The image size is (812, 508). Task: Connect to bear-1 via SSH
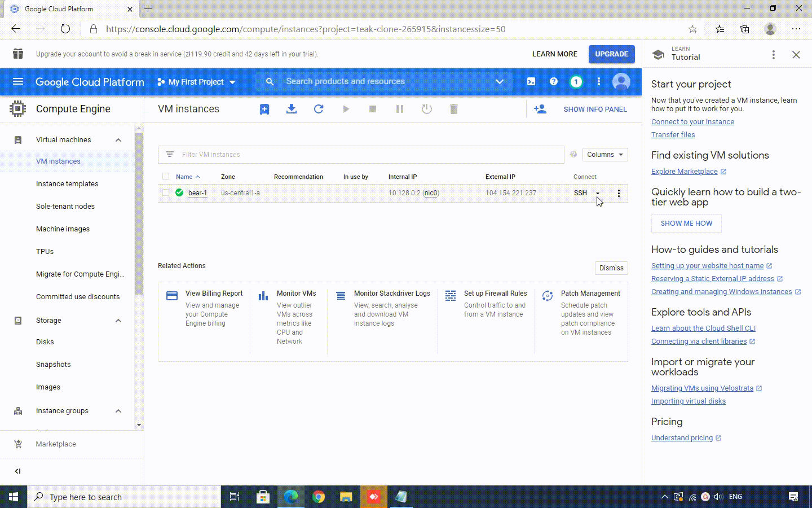[x=580, y=193]
